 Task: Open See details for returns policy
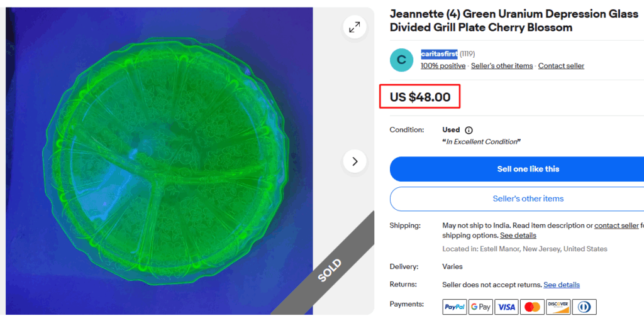pyautogui.click(x=561, y=285)
